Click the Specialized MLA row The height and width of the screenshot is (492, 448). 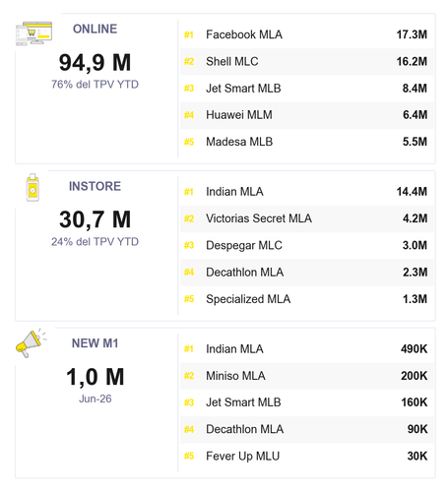point(307,299)
